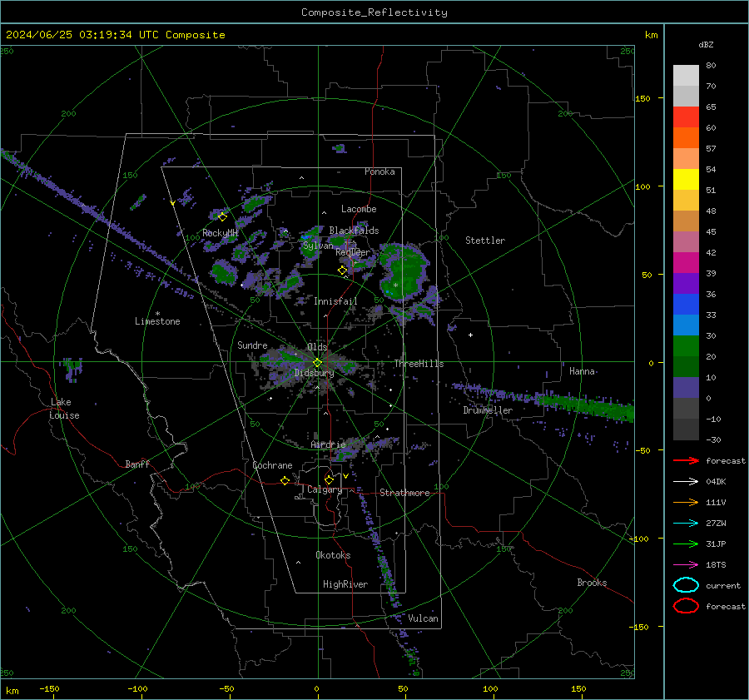Image resolution: width=749 pixels, height=700 pixels.
Task: Click the Airdrie city label
Action: pos(328,444)
